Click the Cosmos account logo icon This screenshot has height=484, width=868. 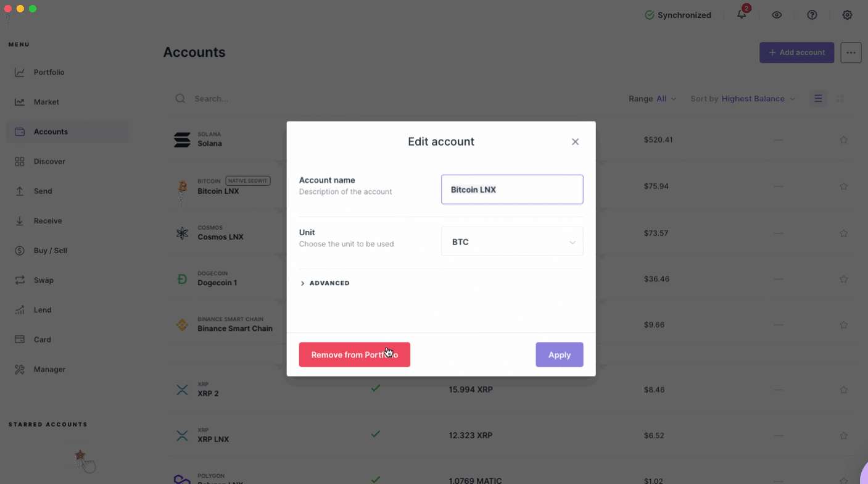tap(182, 233)
